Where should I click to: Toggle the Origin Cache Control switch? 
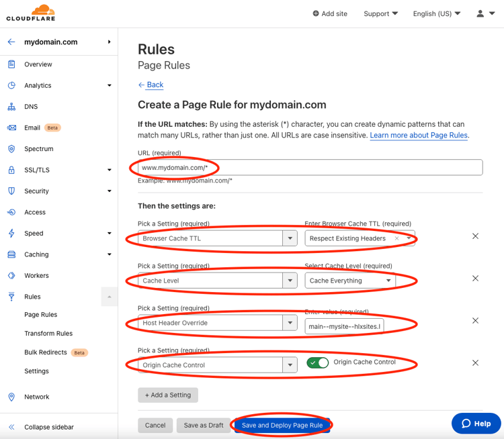coord(318,363)
